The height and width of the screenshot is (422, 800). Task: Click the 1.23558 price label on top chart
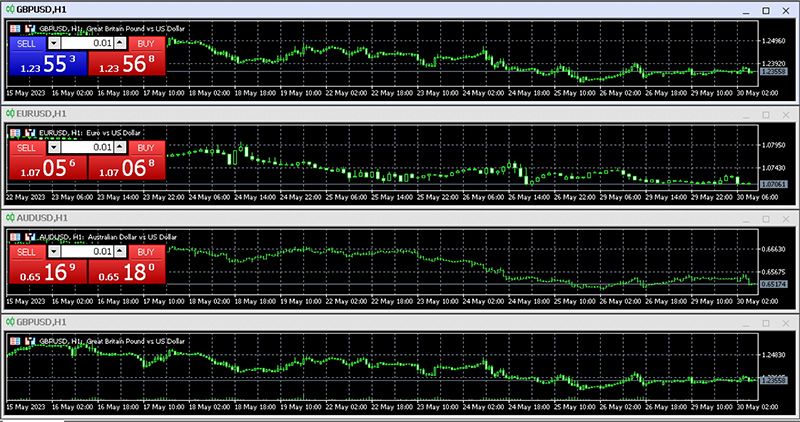773,72
